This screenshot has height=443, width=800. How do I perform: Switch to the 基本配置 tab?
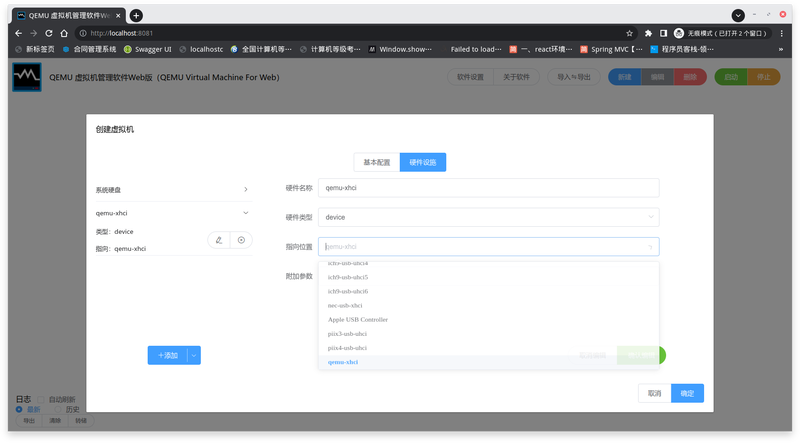point(377,162)
